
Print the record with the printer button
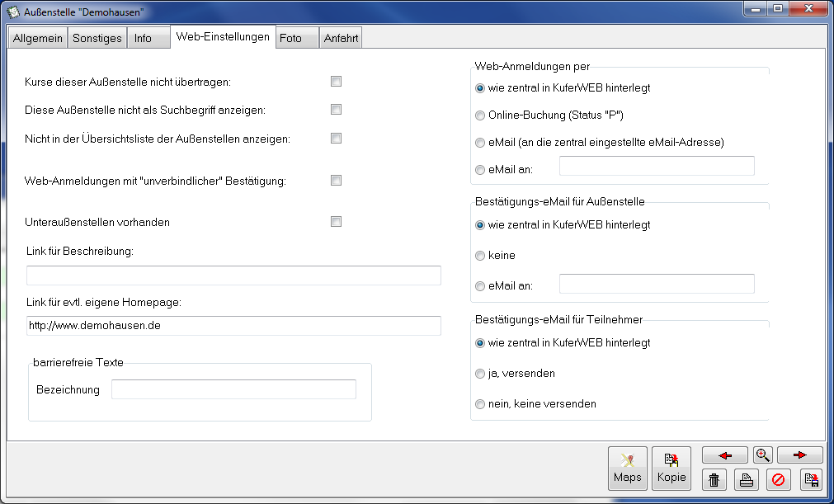point(747,479)
